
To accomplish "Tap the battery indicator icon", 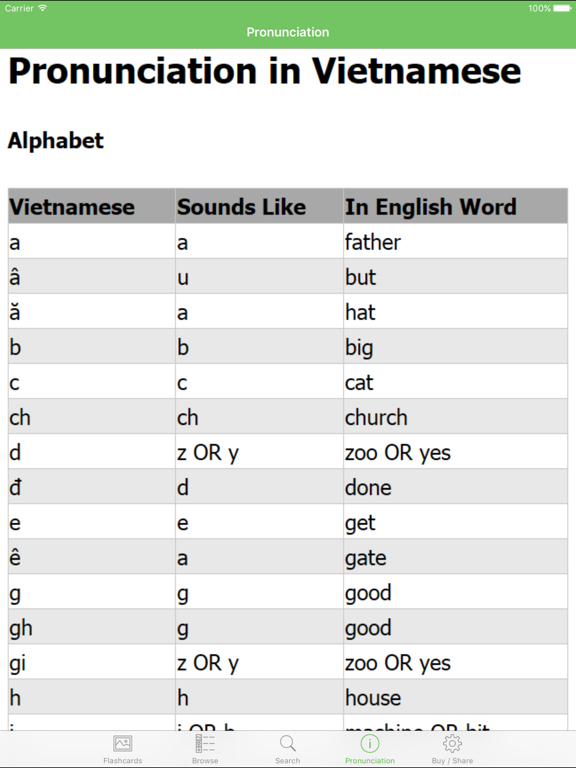I will (x=562, y=8).
